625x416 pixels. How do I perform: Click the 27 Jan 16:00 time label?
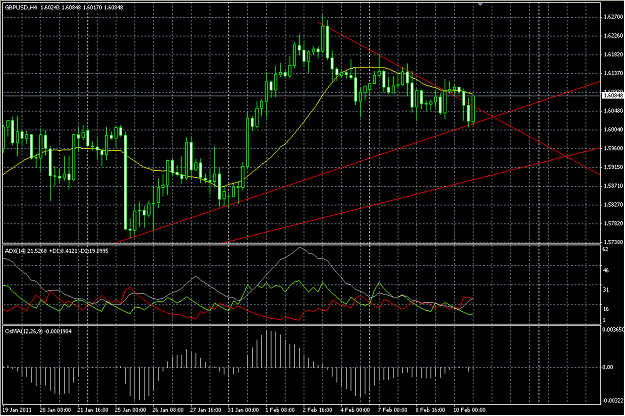[x=205, y=410]
